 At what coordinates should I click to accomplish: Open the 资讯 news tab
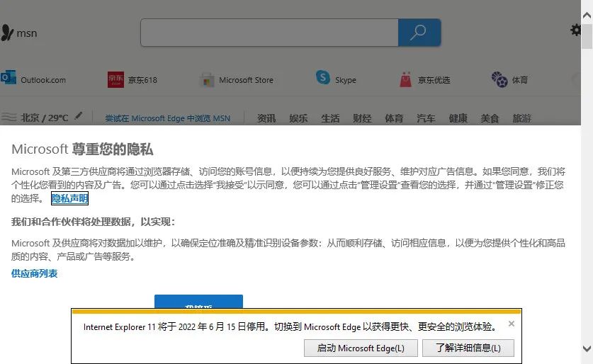coord(266,118)
